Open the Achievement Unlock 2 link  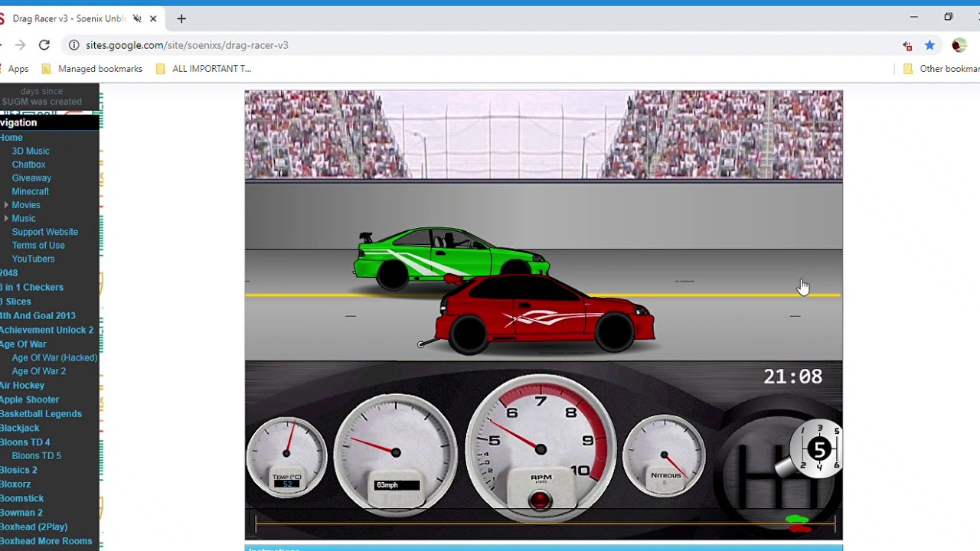tap(47, 331)
